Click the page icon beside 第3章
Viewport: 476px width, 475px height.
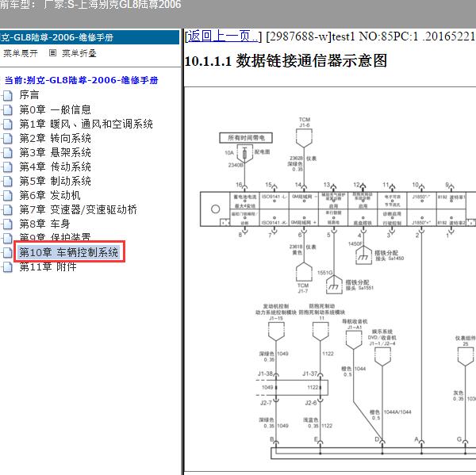tap(8, 153)
